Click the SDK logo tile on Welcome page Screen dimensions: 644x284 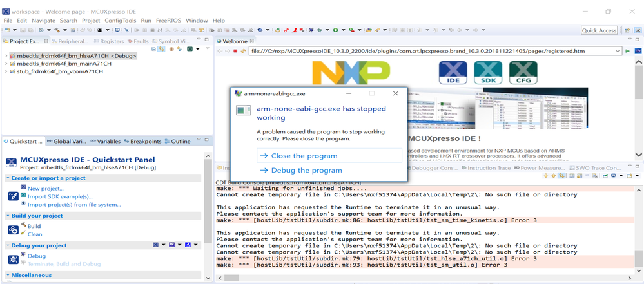coord(487,73)
